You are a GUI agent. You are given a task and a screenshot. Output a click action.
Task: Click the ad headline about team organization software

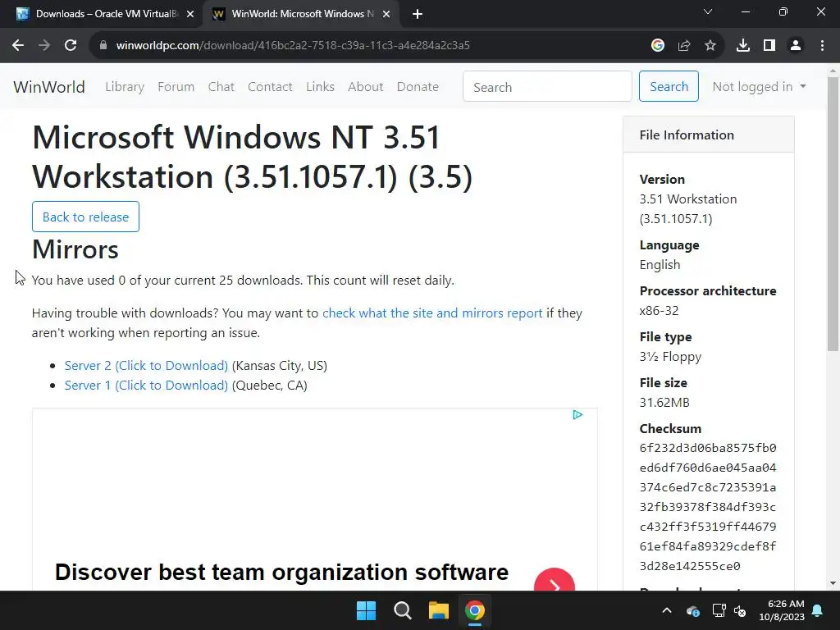point(282,572)
